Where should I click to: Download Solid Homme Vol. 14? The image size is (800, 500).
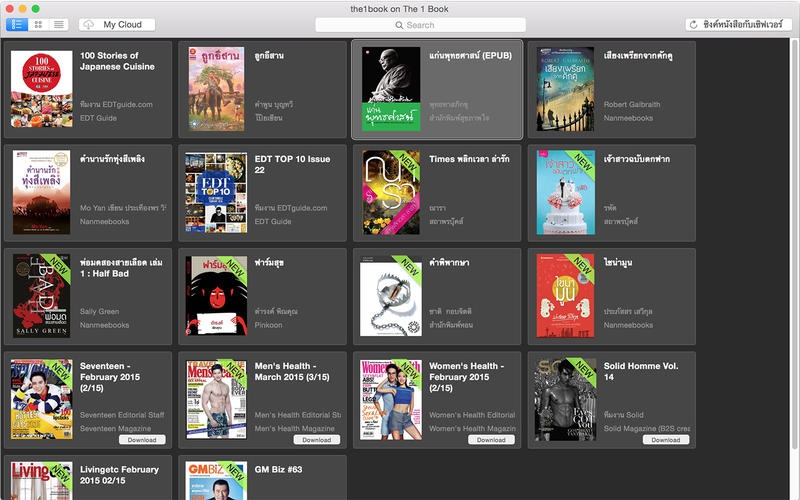pos(666,440)
